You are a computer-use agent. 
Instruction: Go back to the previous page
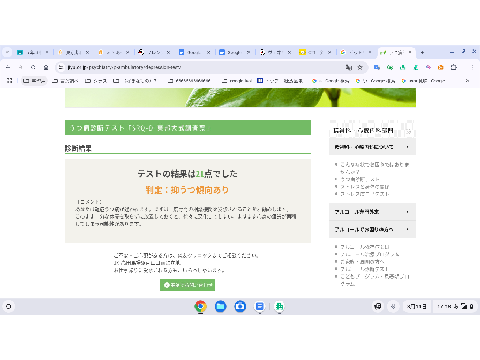coord(8,67)
